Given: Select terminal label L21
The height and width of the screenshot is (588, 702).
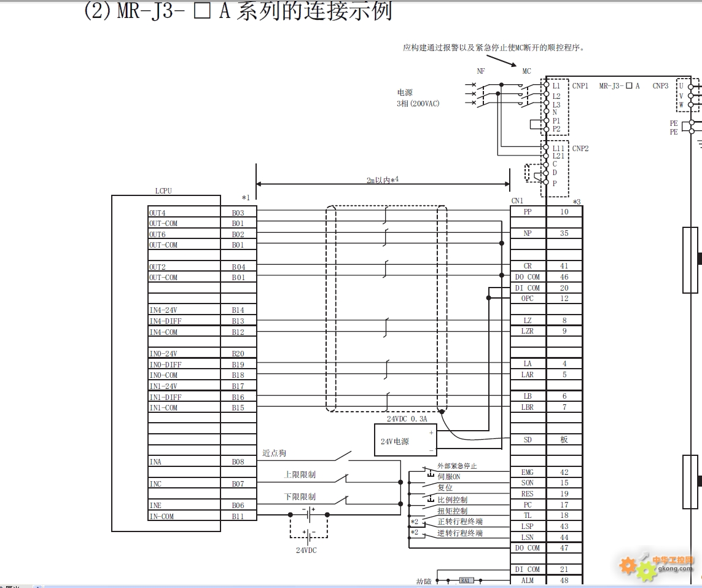Looking at the screenshot, I should [558, 156].
